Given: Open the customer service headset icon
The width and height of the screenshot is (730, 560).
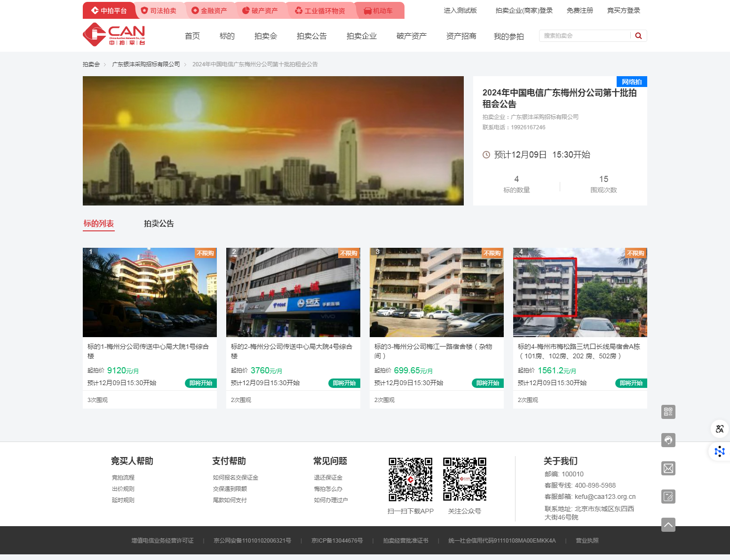Looking at the screenshot, I should point(668,440).
